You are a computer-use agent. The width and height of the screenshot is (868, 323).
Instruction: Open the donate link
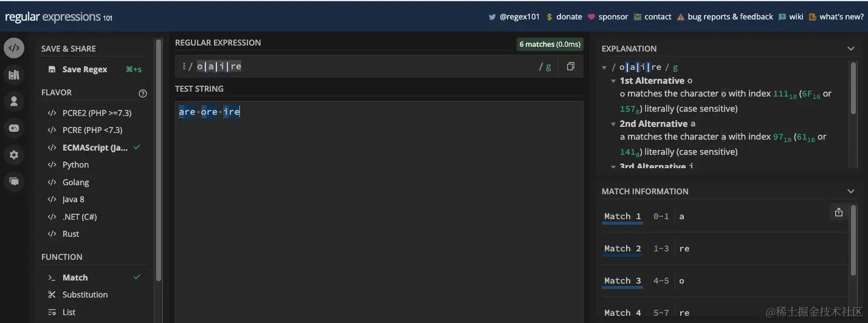pyautogui.click(x=569, y=17)
